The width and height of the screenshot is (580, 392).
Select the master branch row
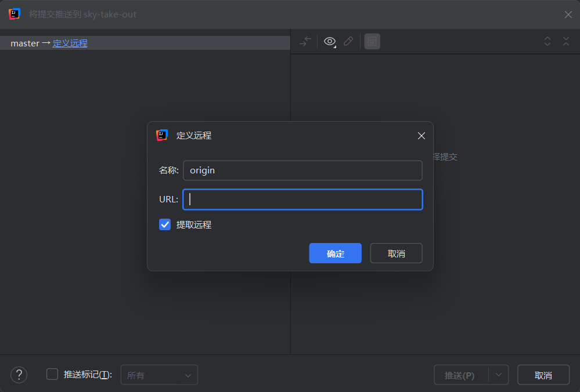click(145, 43)
